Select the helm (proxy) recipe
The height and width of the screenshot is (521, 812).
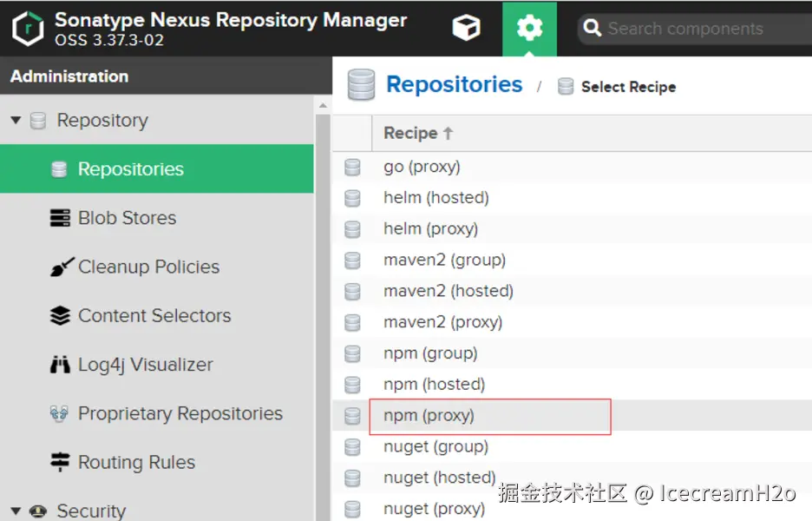(x=573, y=228)
